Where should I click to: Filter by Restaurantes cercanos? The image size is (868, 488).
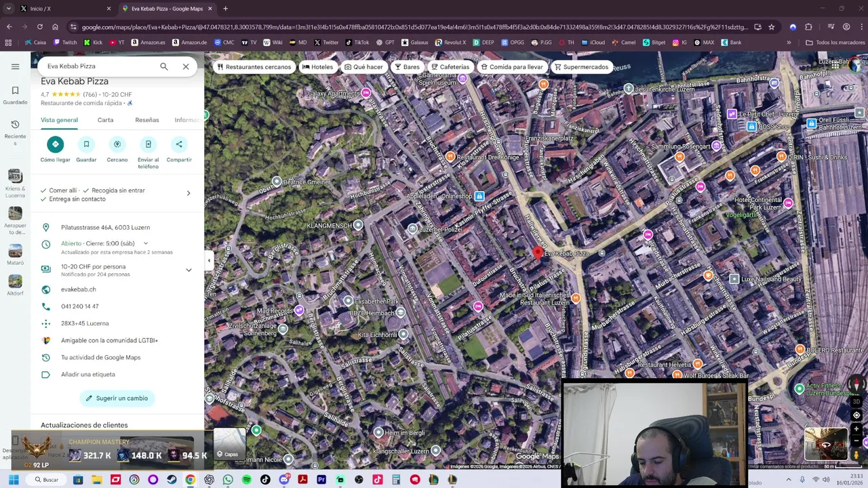pyautogui.click(x=254, y=67)
